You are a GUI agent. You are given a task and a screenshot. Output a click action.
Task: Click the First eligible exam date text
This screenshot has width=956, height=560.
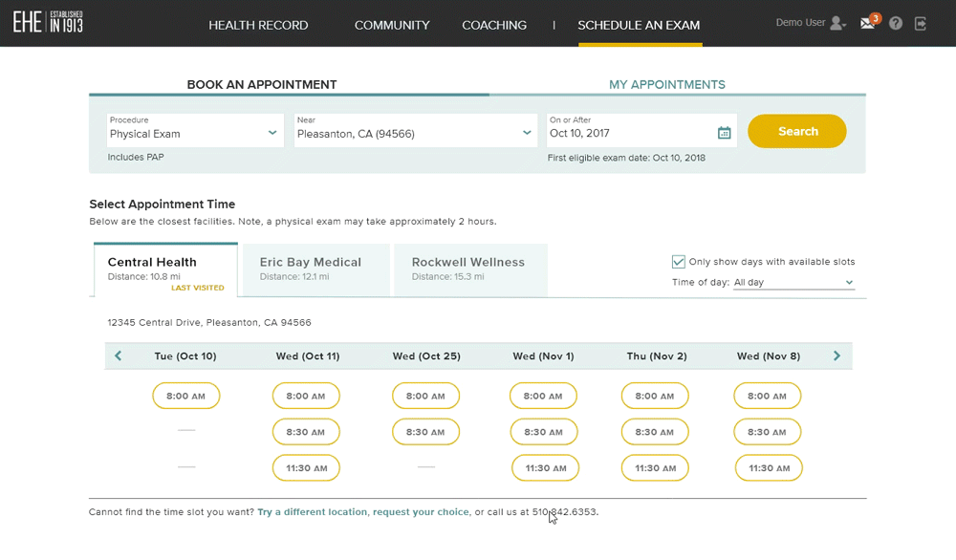point(626,158)
